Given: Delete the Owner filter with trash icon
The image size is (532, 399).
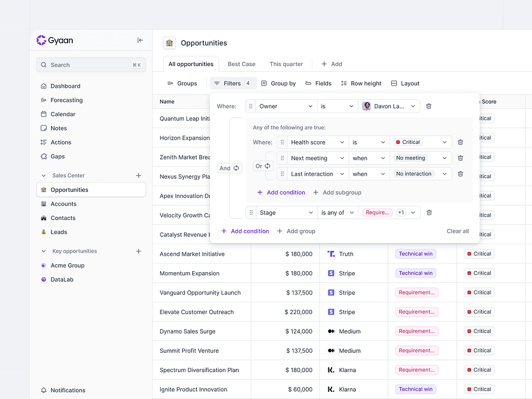Looking at the screenshot, I should [x=429, y=106].
